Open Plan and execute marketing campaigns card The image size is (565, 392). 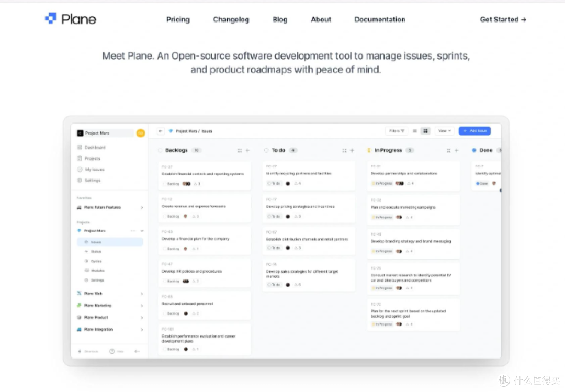click(x=413, y=210)
